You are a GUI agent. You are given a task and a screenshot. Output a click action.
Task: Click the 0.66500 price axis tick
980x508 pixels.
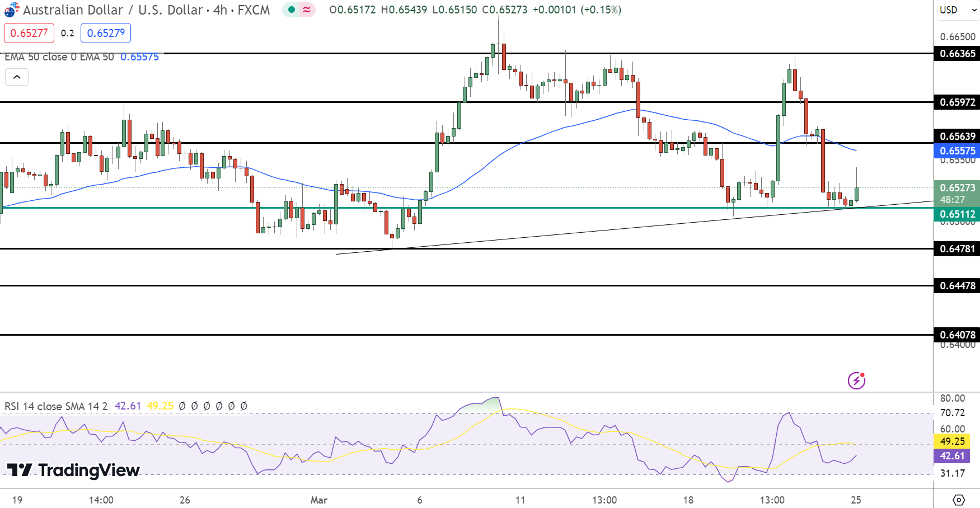click(x=958, y=37)
